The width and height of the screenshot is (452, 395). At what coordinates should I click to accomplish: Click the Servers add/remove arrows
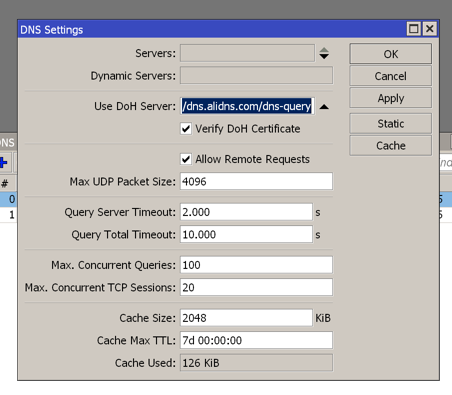(x=324, y=53)
